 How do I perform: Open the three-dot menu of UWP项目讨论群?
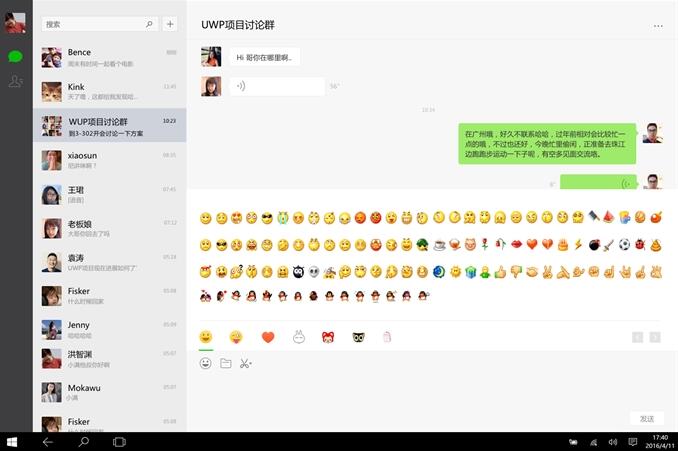[x=658, y=26]
